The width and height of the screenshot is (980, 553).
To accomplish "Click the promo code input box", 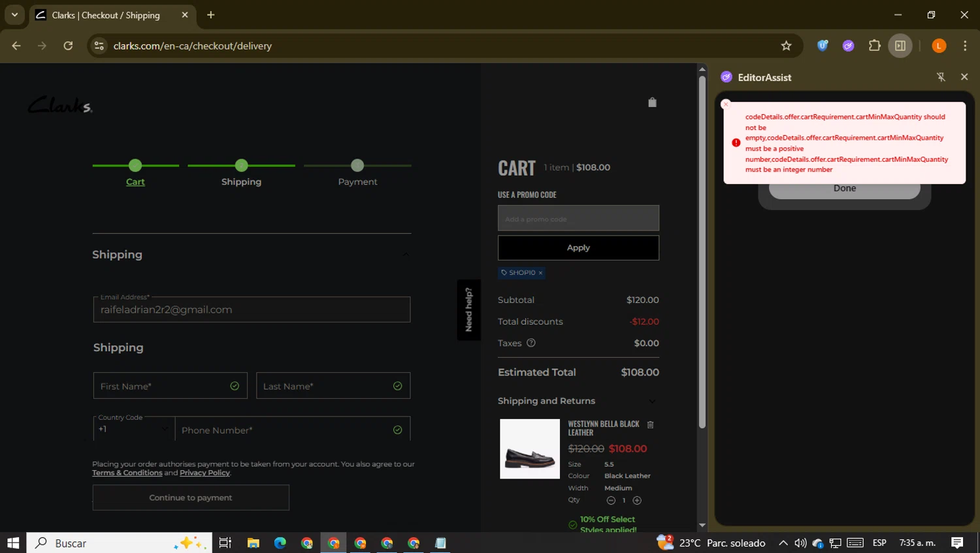I will click(578, 218).
